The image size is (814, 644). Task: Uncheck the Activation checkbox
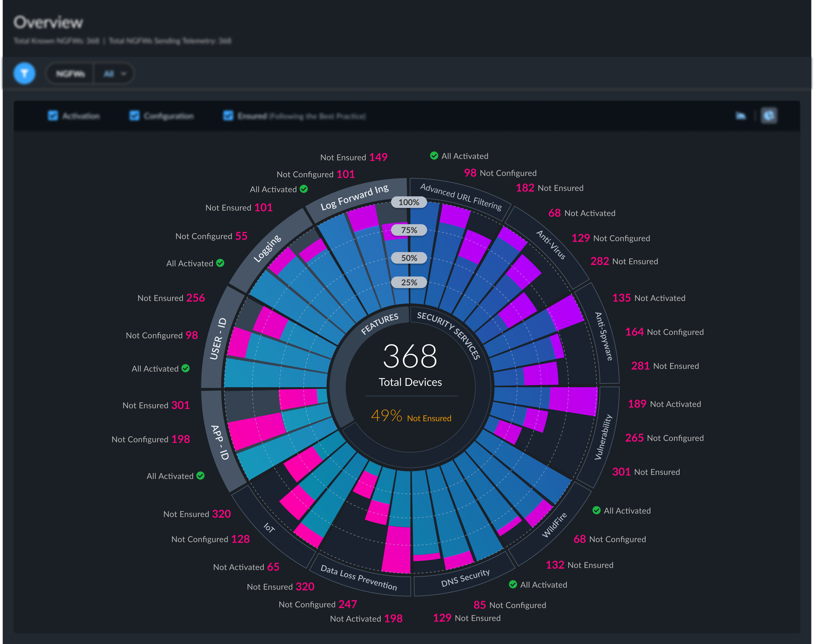coord(53,116)
